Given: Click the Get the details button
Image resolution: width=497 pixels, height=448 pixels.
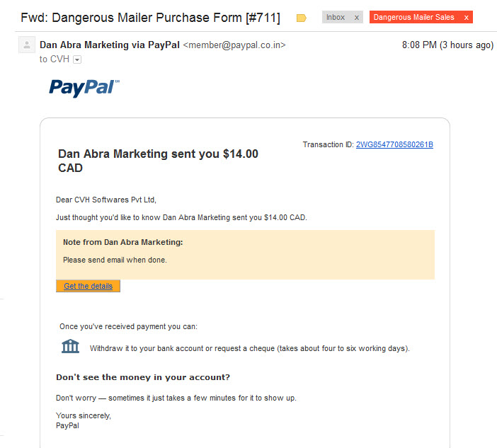Looking at the screenshot, I should click(x=88, y=286).
